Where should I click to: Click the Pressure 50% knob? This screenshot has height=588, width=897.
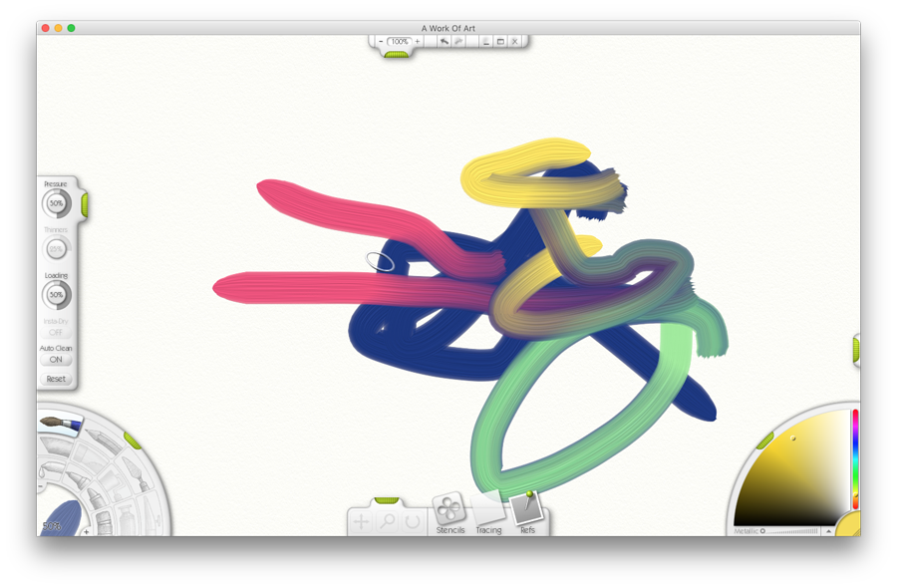coord(56,203)
